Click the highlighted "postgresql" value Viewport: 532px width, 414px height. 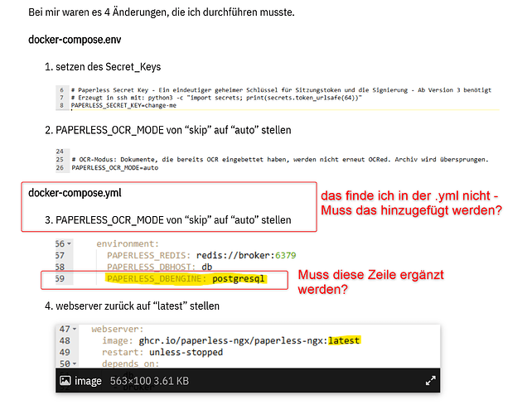point(238,279)
